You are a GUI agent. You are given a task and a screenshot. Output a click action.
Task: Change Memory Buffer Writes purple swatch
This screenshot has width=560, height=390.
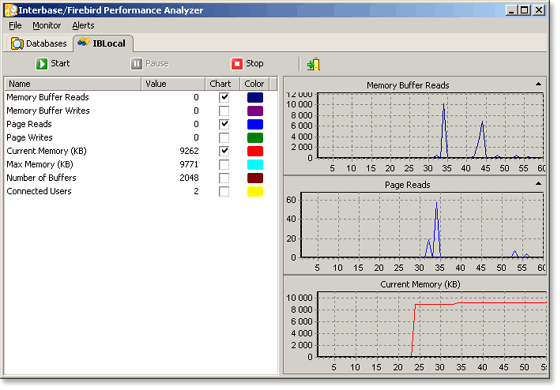(255, 111)
